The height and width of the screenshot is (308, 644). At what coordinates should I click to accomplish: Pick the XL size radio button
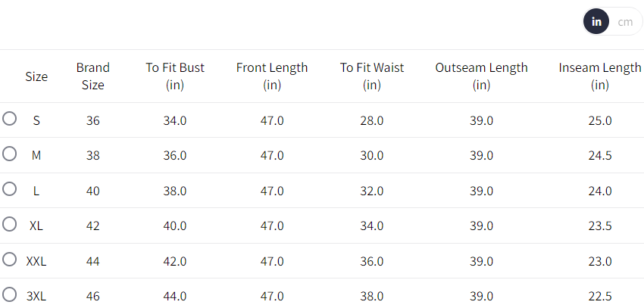pos(10,224)
